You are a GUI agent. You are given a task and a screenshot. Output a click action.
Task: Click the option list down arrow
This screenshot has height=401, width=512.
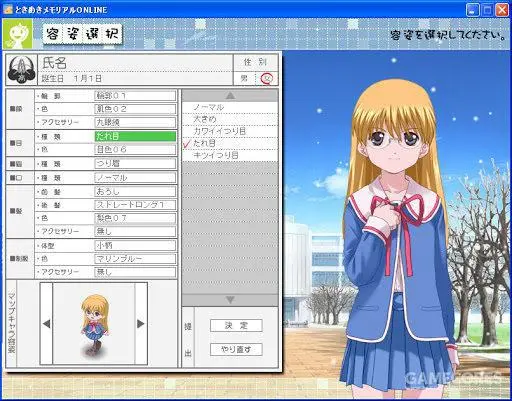(230, 300)
